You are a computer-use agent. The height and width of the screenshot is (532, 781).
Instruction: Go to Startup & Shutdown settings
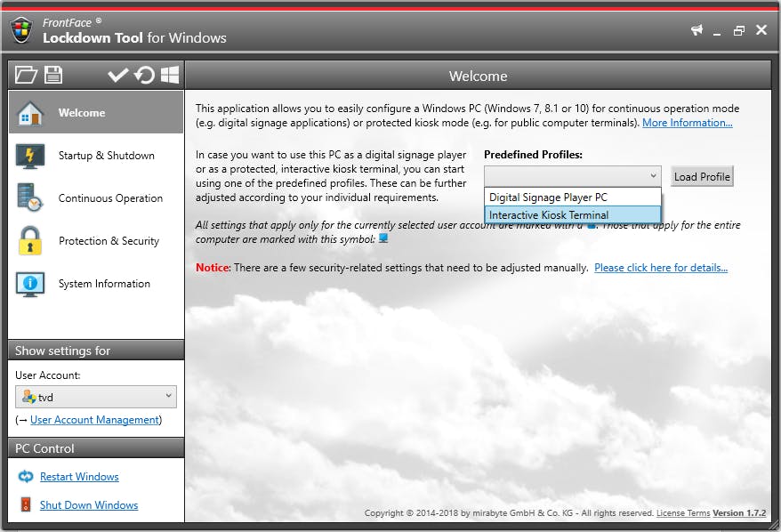[x=96, y=156]
